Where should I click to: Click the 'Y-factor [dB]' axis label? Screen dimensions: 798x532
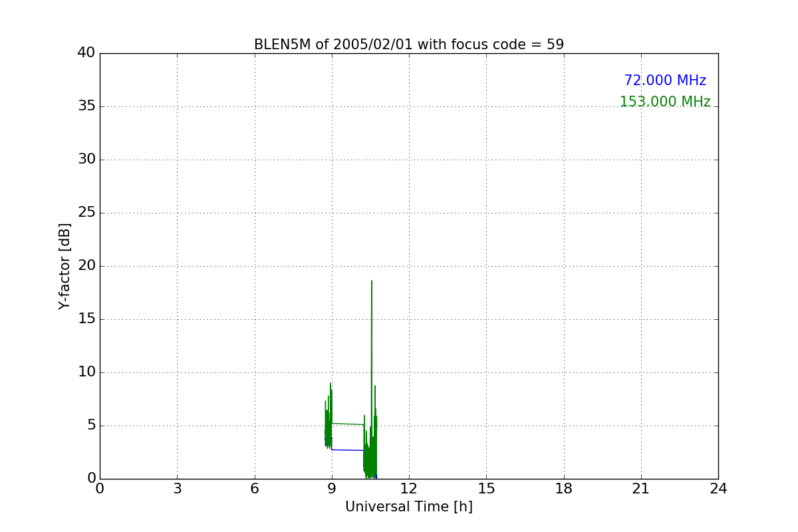(65, 266)
